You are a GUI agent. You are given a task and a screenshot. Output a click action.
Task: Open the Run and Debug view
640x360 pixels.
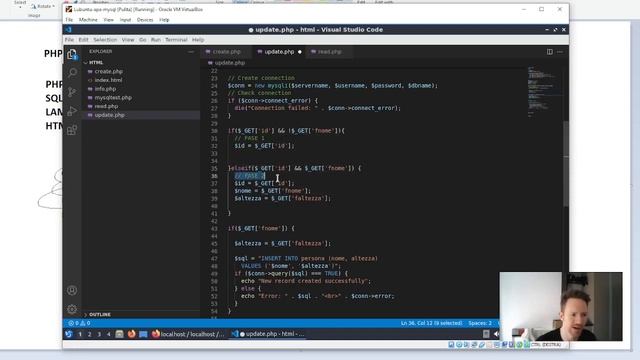pos(72,111)
